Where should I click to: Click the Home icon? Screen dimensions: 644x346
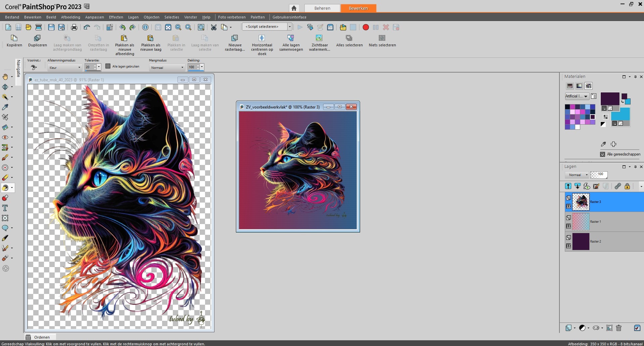(294, 8)
